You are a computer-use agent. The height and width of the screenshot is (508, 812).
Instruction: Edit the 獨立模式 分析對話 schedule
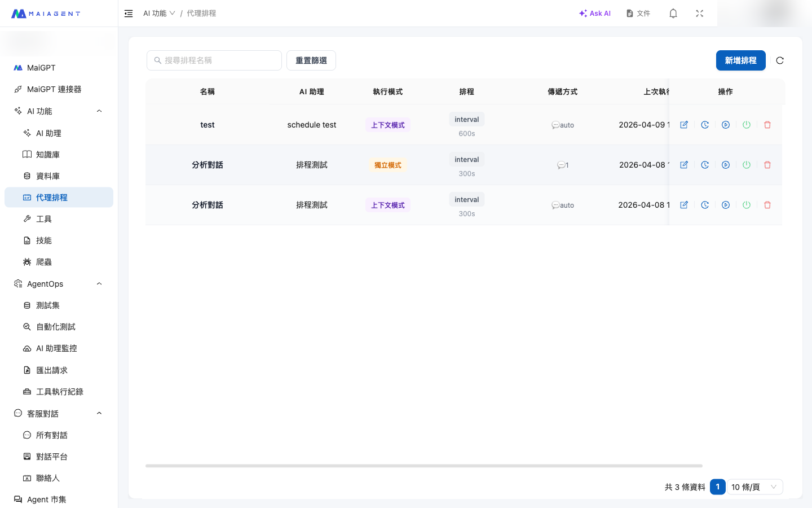point(684,165)
